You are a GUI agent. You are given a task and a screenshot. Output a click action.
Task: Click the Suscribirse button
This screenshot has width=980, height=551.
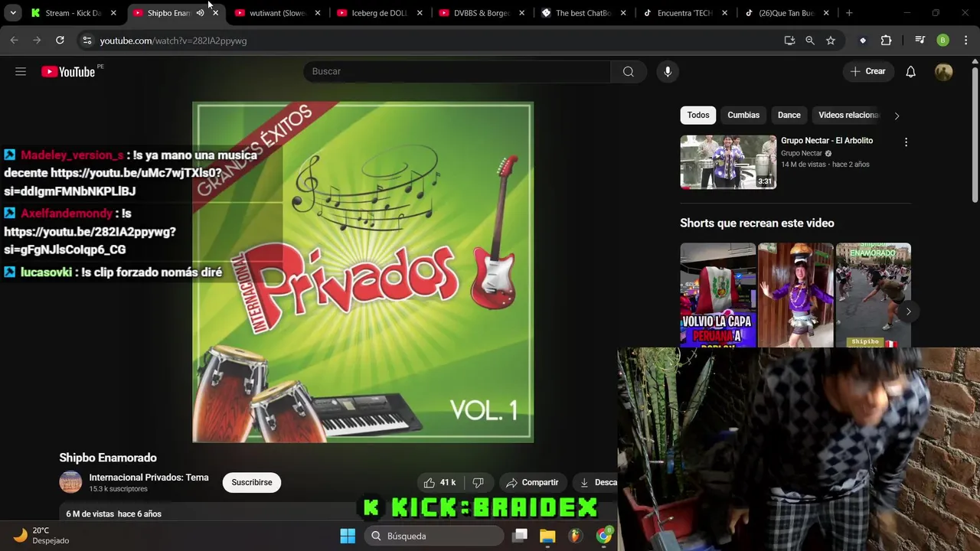tap(252, 482)
